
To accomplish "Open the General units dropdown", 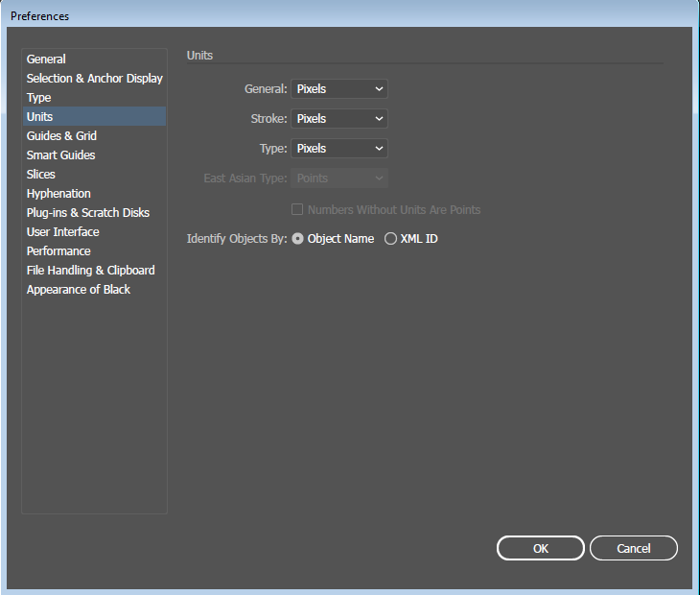I will pyautogui.click(x=339, y=89).
